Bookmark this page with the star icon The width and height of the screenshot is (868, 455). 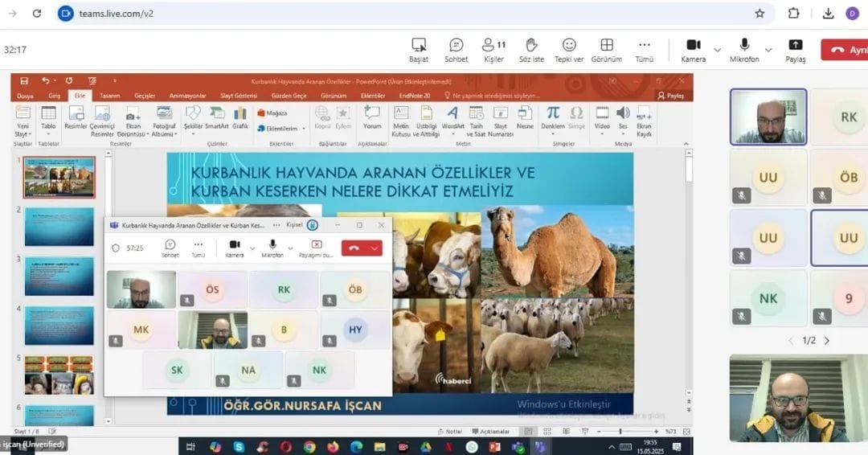click(759, 14)
